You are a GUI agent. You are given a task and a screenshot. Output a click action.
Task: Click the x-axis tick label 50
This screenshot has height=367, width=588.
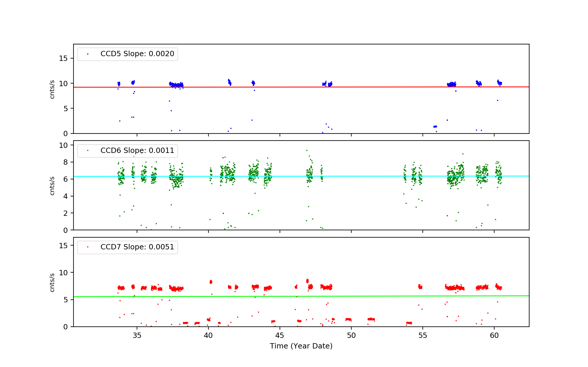tap(351, 336)
